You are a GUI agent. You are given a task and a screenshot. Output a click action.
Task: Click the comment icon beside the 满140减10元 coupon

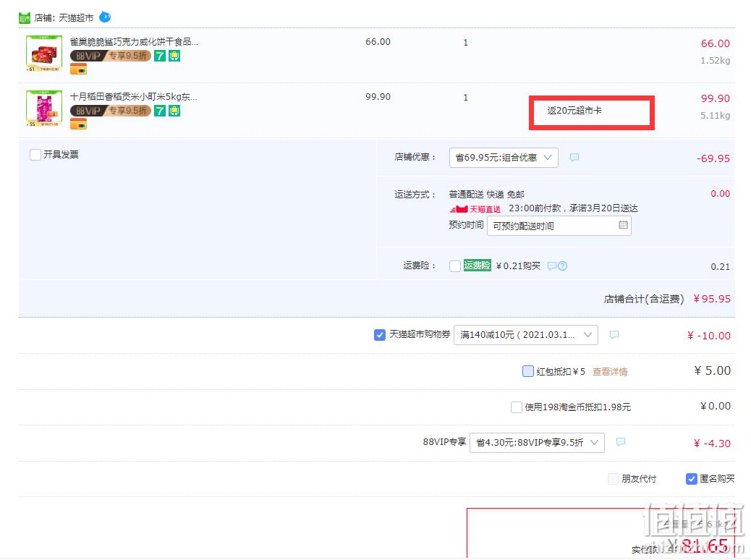click(614, 335)
